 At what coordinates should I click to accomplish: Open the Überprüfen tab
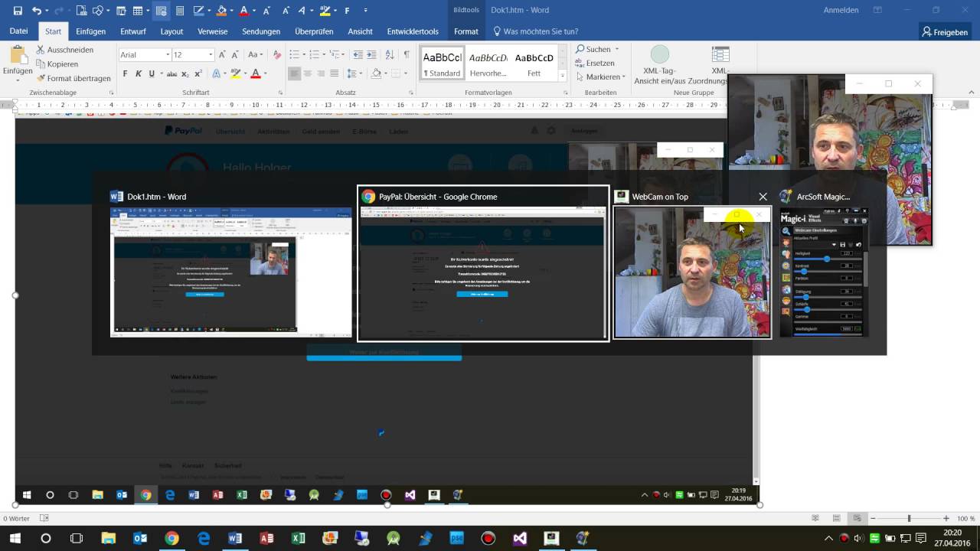pyautogui.click(x=314, y=31)
